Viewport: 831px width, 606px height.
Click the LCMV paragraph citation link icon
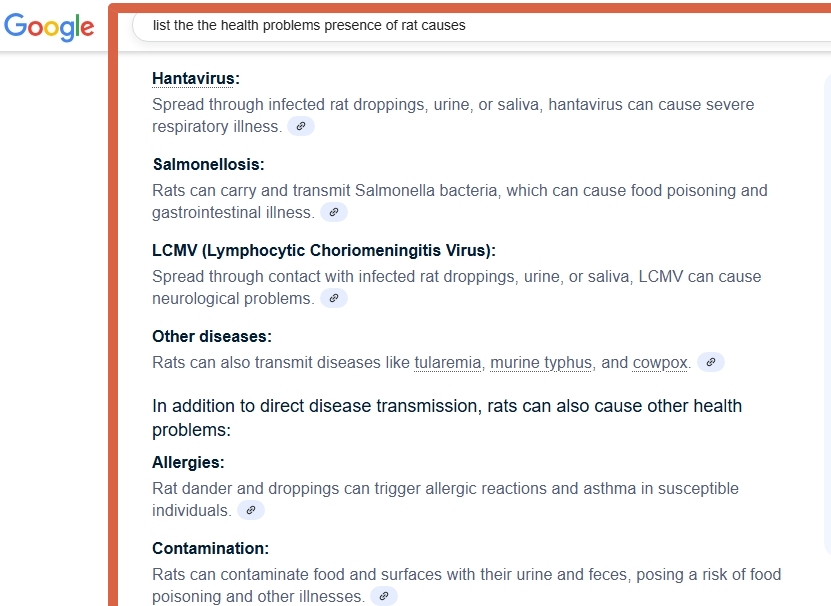(333, 299)
